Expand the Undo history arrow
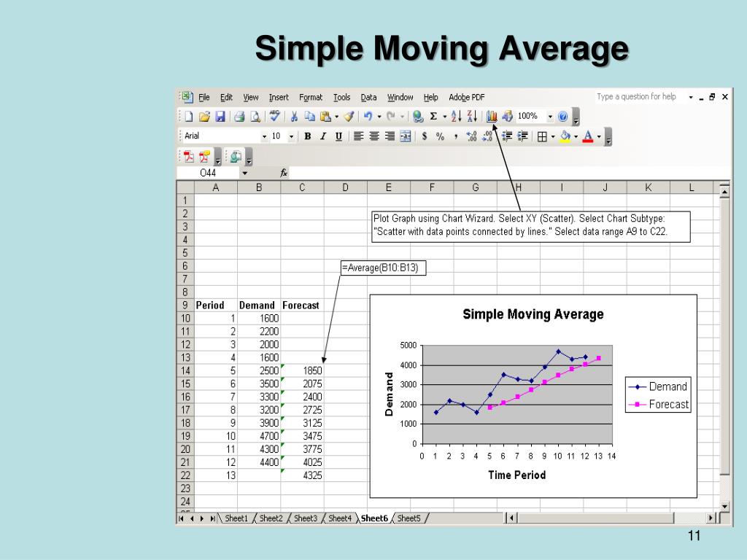The width and height of the screenshot is (747, 560). tap(379, 116)
